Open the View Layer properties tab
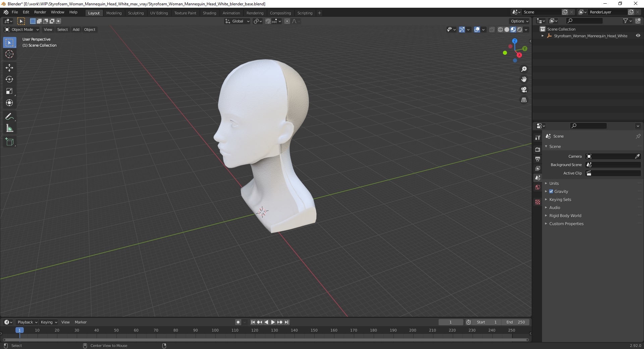The image size is (644, 349). [538, 168]
